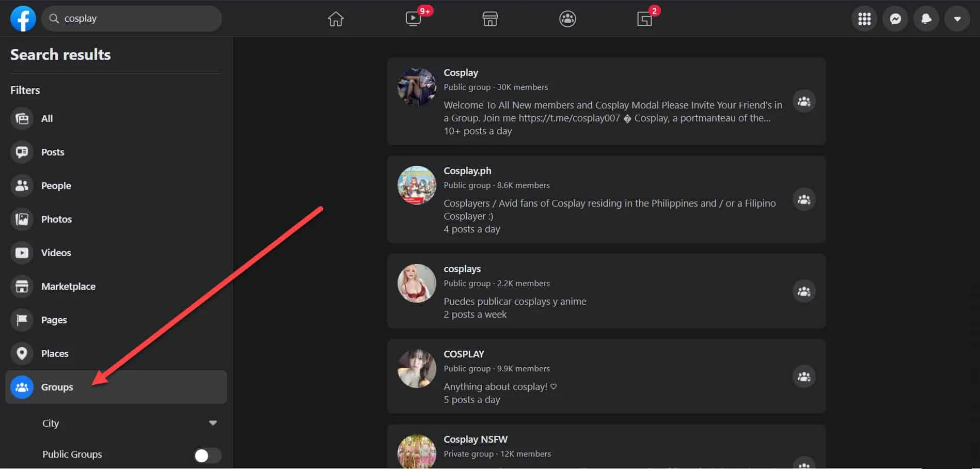Open the account dropdown arrow

pyautogui.click(x=957, y=19)
